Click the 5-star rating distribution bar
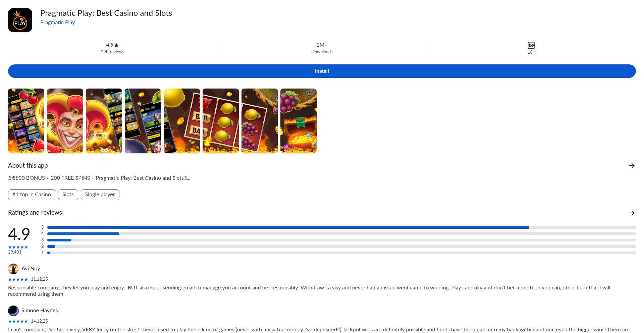 pyautogui.click(x=288, y=227)
